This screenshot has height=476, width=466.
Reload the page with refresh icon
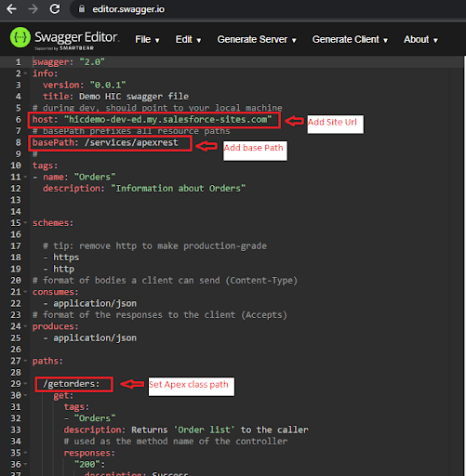tap(55, 9)
